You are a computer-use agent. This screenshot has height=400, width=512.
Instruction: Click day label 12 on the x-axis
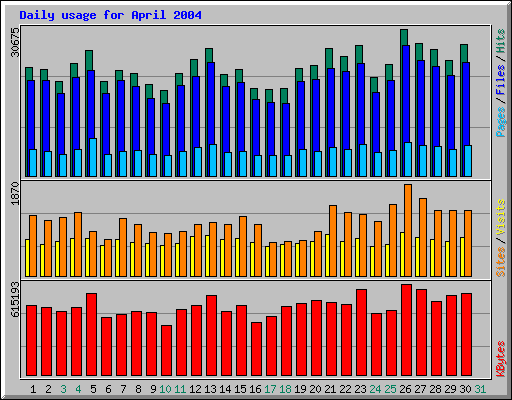click(x=195, y=389)
